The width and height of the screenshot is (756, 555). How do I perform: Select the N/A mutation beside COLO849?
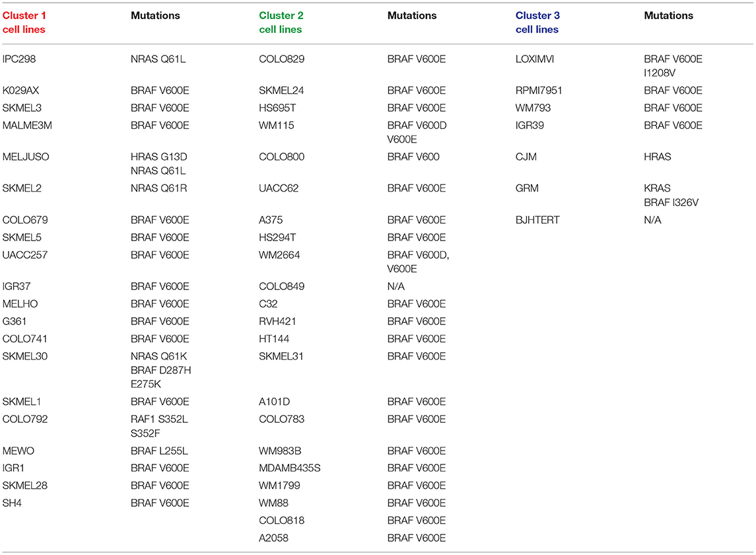tap(396, 287)
